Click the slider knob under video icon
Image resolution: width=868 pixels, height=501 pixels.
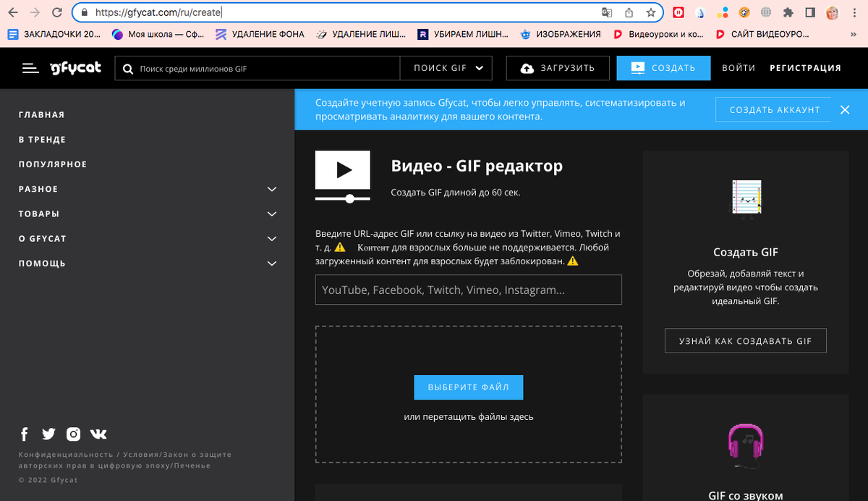(350, 198)
